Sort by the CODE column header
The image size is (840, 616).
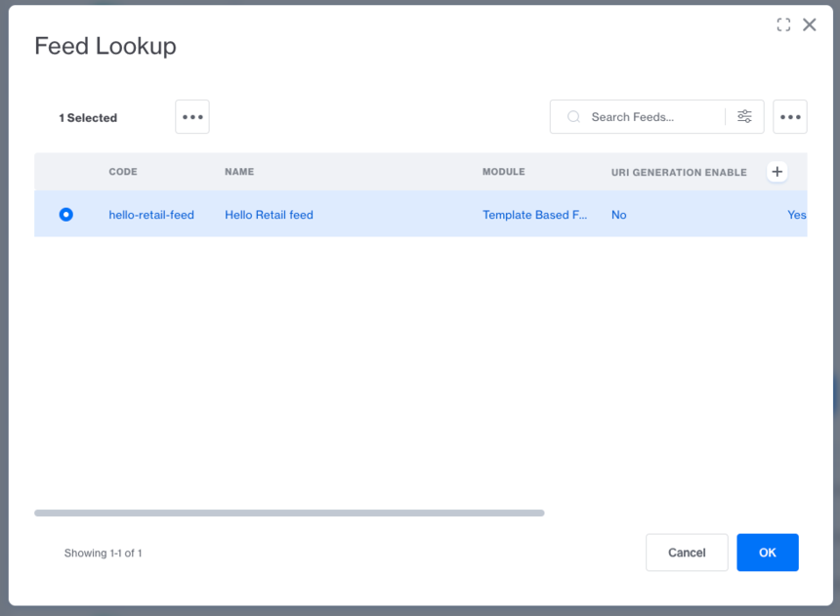click(123, 172)
